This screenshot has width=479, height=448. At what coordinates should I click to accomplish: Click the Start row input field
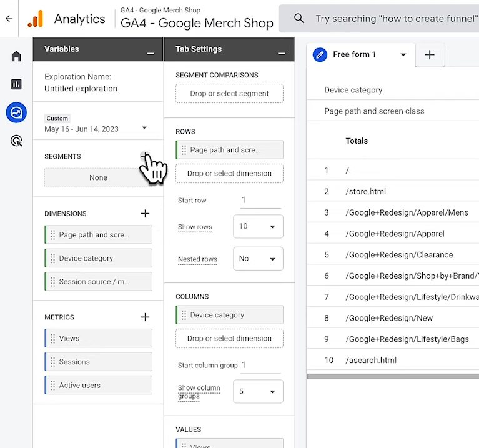coord(260,200)
